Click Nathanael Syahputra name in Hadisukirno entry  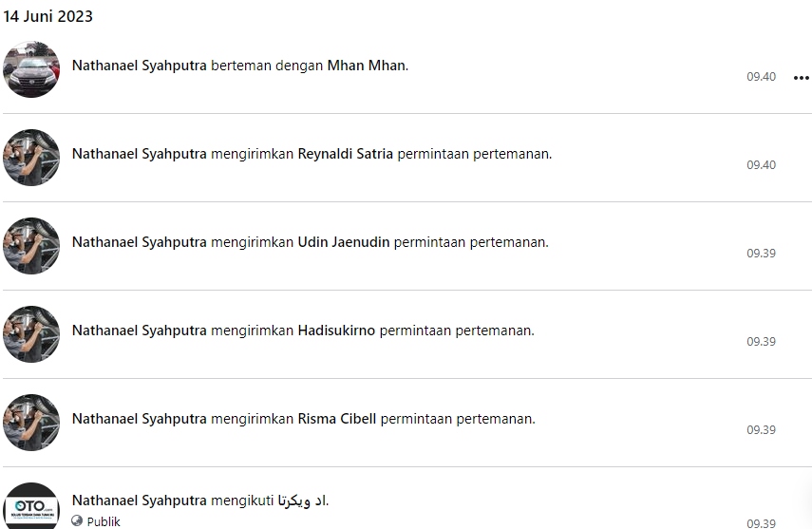[x=140, y=331]
